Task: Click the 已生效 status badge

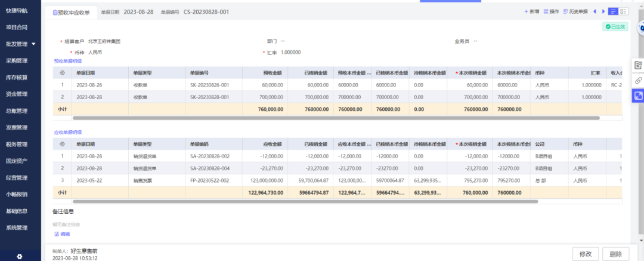Action: 615,27
